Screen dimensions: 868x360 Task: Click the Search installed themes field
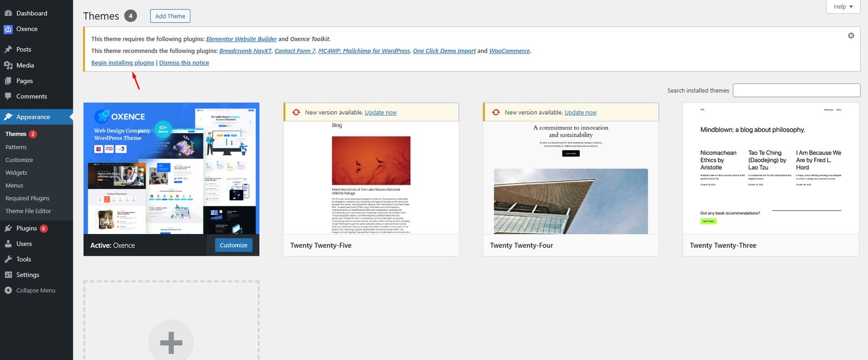[796, 91]
